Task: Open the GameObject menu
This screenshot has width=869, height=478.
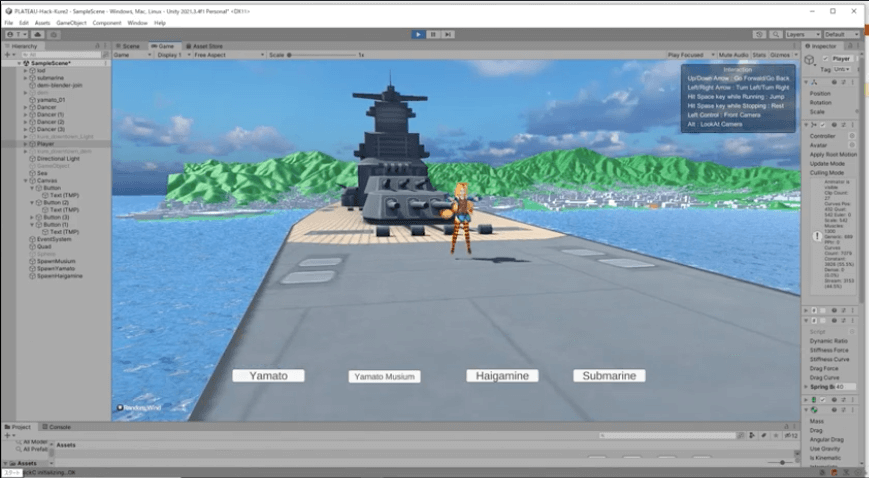Action: tap(71, 23)
